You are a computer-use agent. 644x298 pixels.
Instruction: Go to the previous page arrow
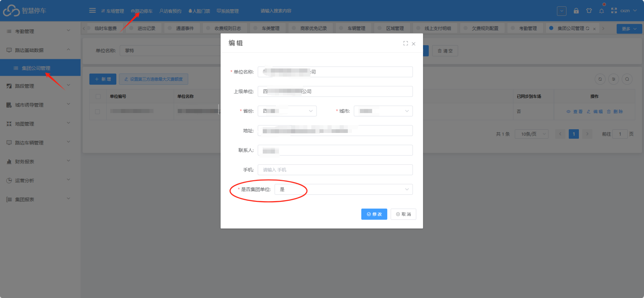pyautogui.click(x=560, y=134)
